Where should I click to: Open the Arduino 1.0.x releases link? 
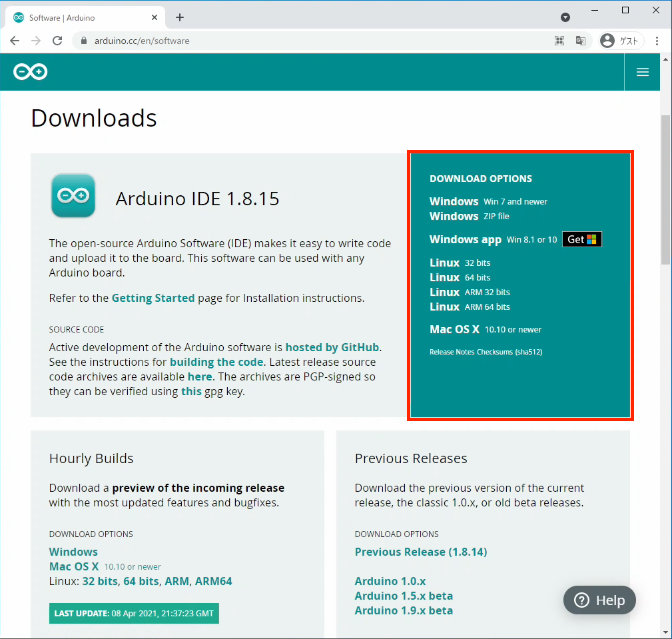point(390,581)
